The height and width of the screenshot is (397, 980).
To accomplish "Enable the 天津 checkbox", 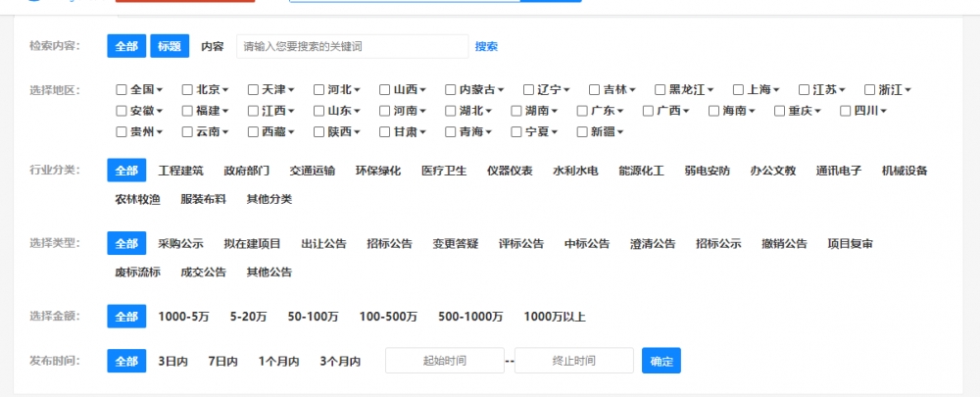I will (253, 90).
